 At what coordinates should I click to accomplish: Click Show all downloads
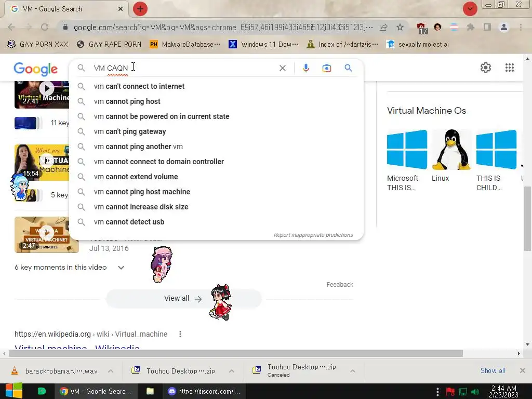(x=493, y=370)
